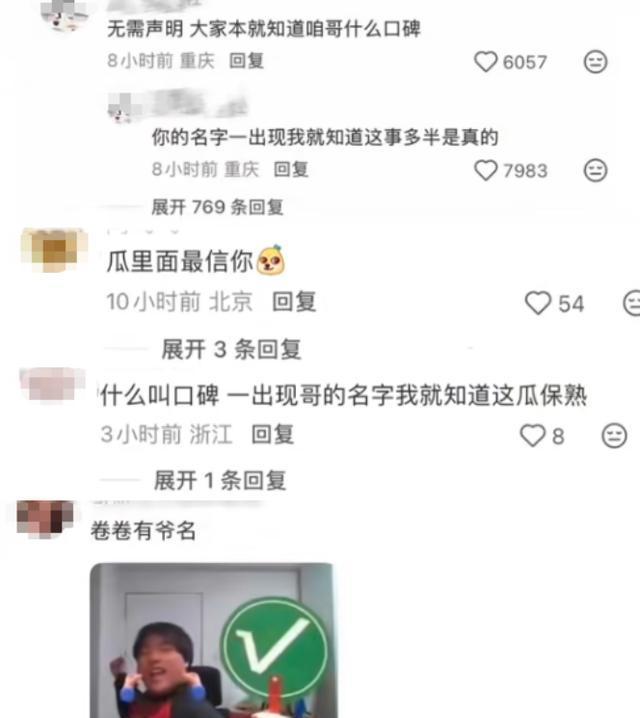Like the Zhejiang comment with 8 likes

(533, 435)
